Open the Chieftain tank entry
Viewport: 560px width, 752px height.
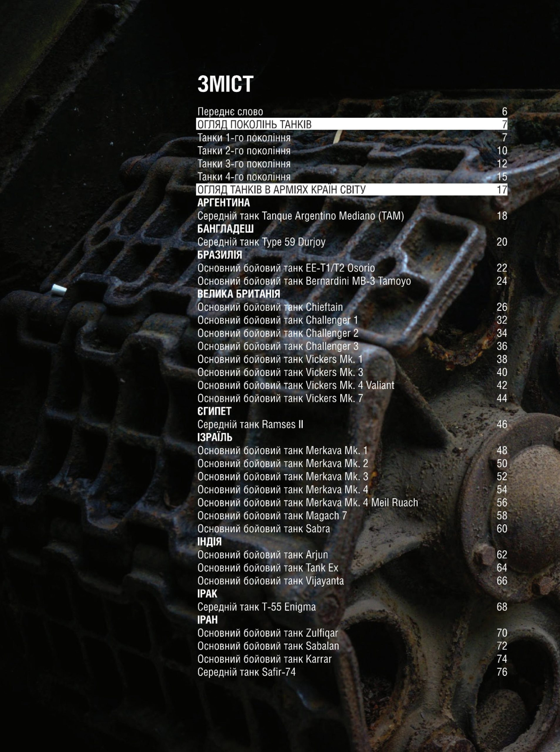(x=270, y=307)
